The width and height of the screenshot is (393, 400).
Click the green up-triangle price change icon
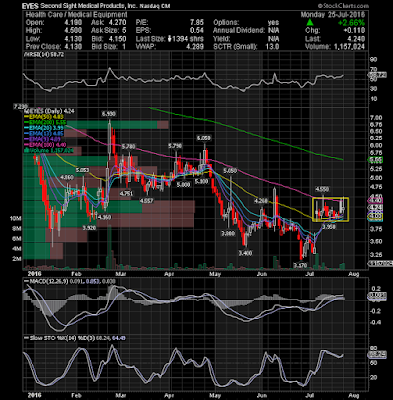tap(310, 22)
